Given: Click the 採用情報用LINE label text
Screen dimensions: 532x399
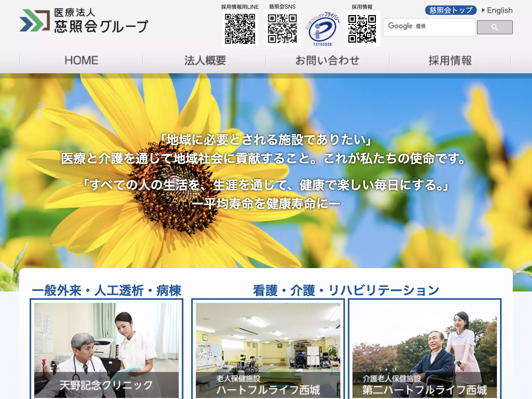Looking at the screenshot, I should click(240, 7).
